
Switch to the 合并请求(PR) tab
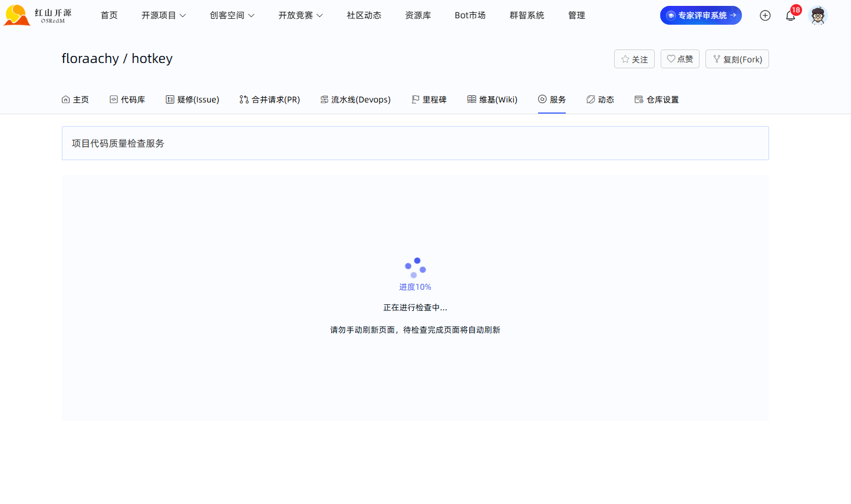tap(270, 100)
